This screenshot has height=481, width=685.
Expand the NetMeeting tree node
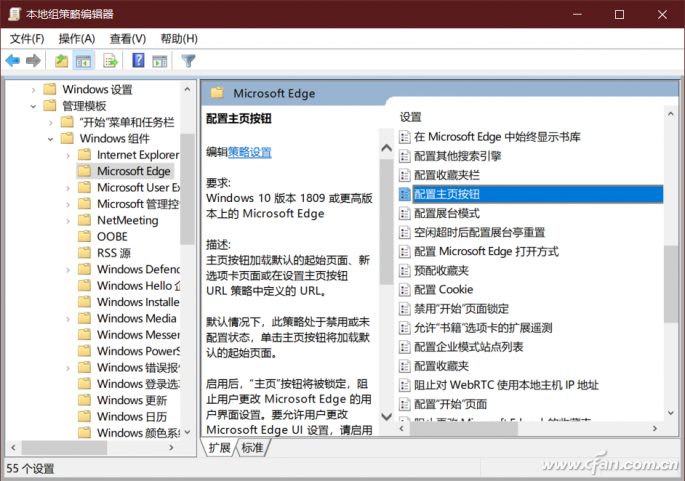coord(68,221)
